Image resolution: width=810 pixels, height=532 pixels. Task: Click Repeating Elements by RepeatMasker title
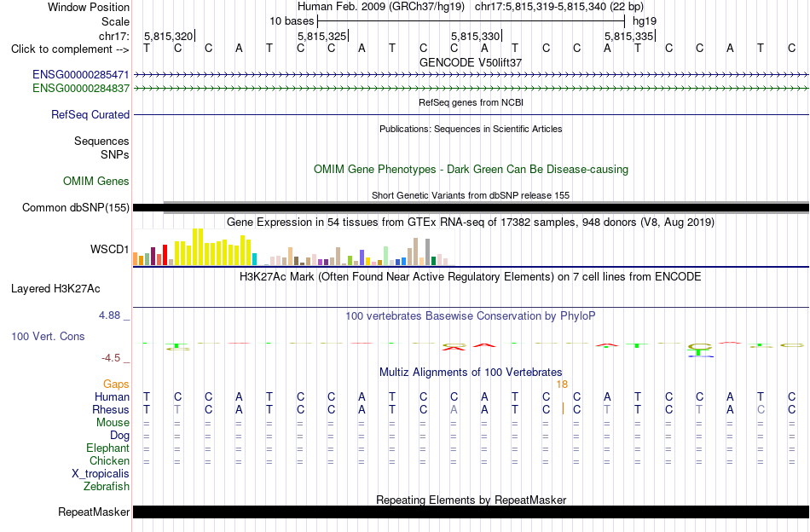pyautogui.click(x=471, y=500)
